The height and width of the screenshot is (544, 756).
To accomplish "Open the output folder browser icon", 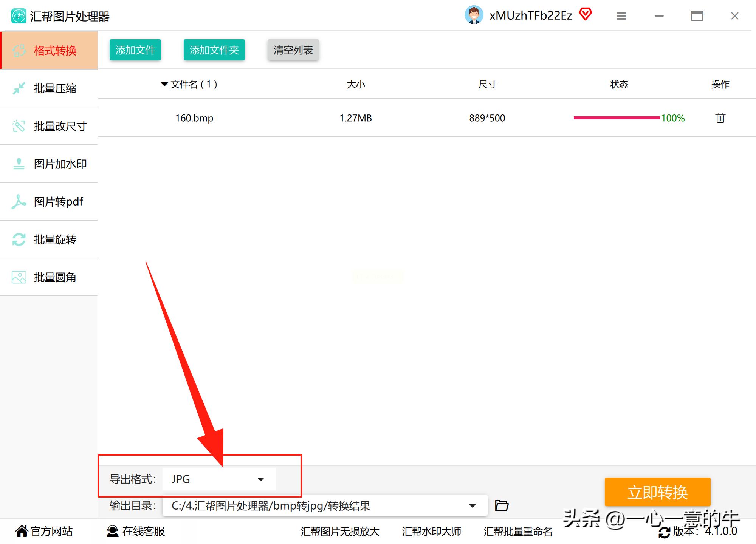I will [501, 505].
